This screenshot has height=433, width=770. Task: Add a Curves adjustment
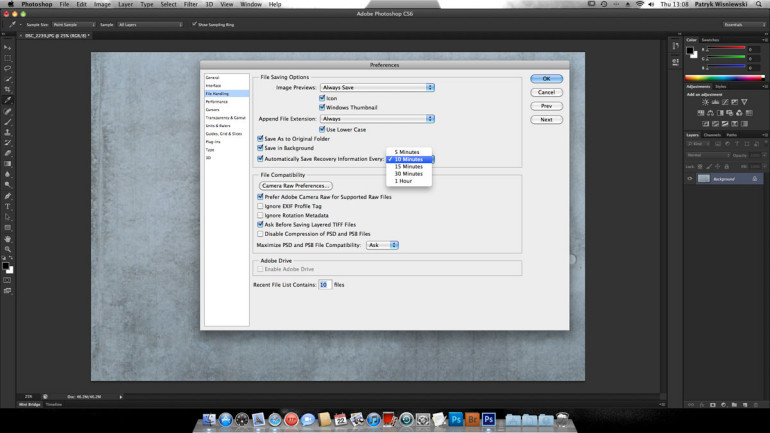tap(725, 102)
